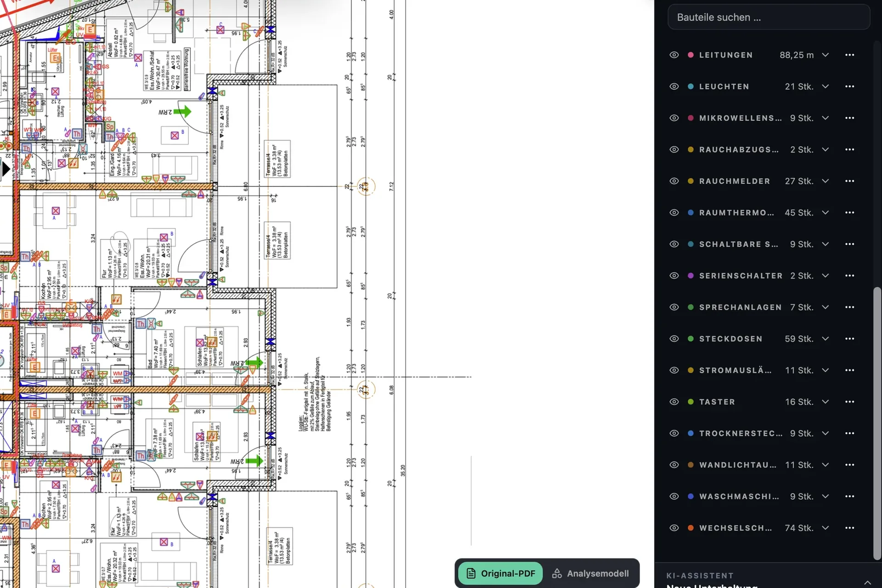Click the component list scrollbar
Viewport: 882px width, 588px height.
tap(876, 424)
